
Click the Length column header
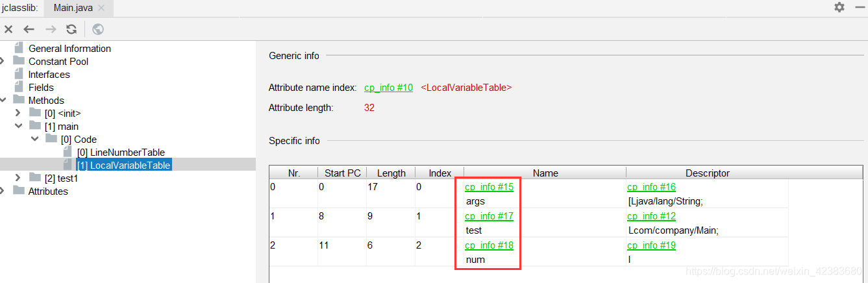[x=391, y=173]
